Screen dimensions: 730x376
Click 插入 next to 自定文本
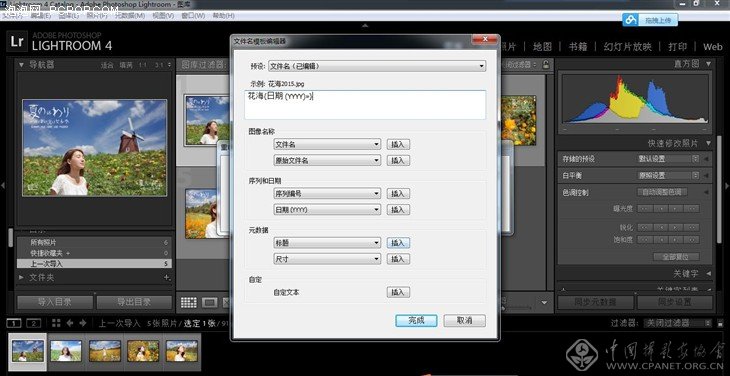tap(398, 292)
